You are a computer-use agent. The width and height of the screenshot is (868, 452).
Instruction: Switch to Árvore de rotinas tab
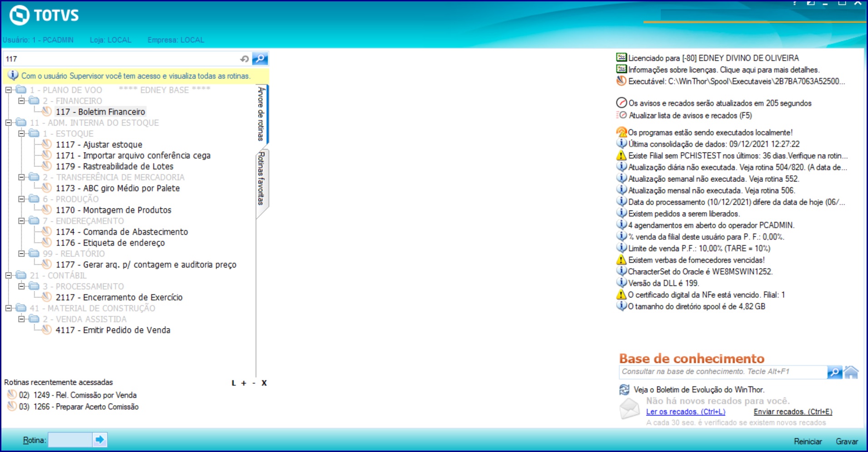[261, 114]
